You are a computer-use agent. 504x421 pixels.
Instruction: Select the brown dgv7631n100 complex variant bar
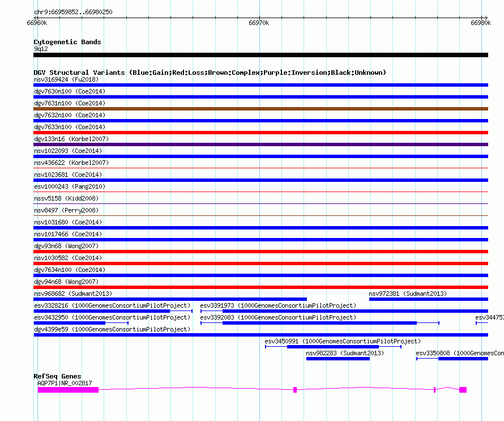pos(260,109)
